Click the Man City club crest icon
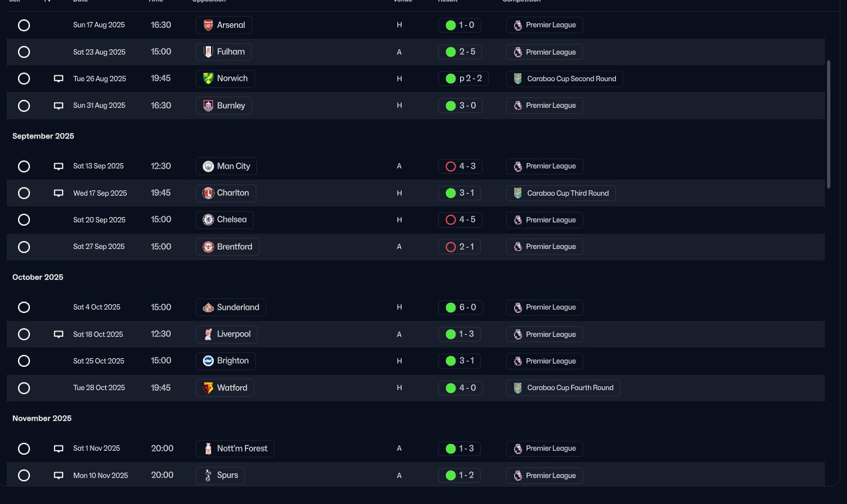This screenshot has height=504, width=847. click(208, 166)
